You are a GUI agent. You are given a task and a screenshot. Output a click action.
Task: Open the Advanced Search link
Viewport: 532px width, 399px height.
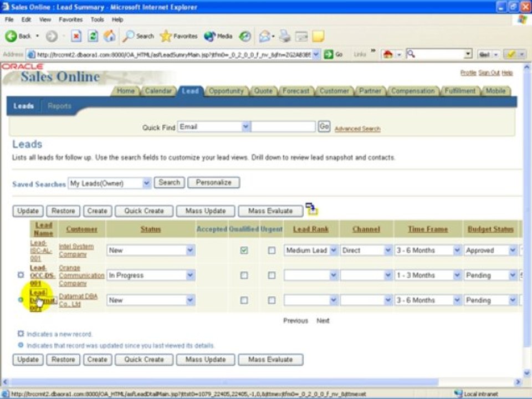(357, 129)
